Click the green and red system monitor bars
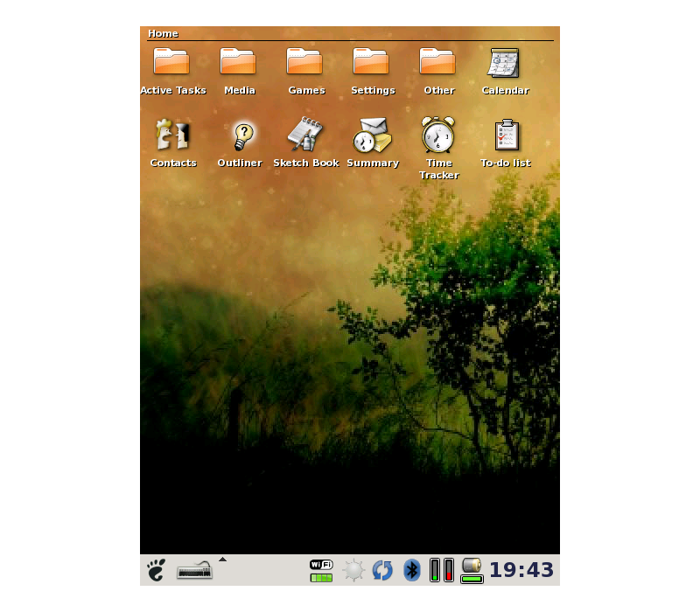 (x=442, y=570)
